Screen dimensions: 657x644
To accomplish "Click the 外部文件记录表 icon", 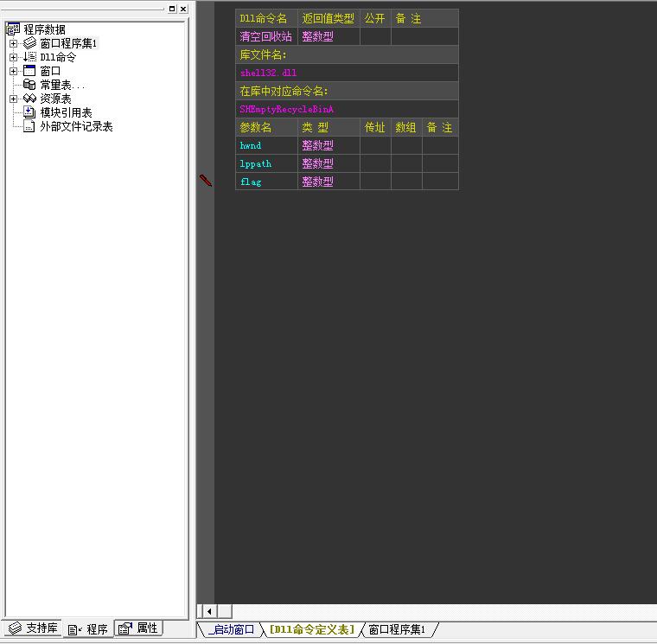I will pyautogui.click(x=29, y=126).
